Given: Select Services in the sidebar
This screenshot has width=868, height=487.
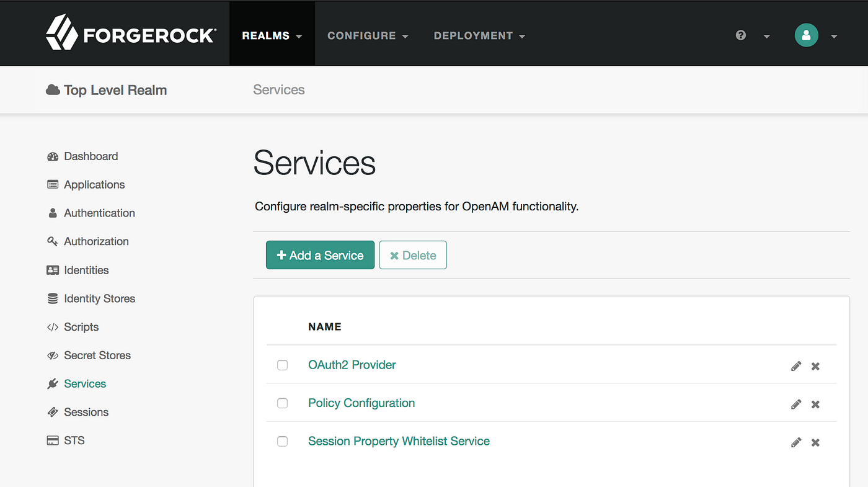Looking at the screenshot, I should click(85, 384).
